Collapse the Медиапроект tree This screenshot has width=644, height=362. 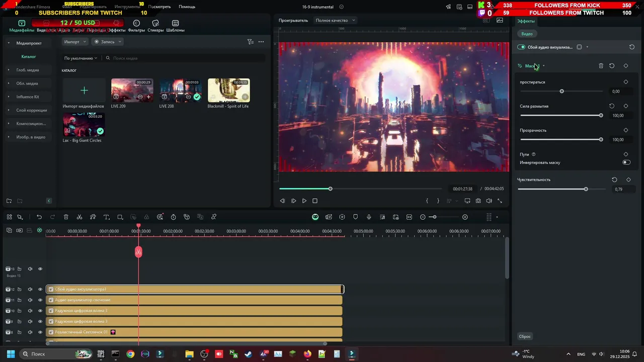(x=9, y=43)
